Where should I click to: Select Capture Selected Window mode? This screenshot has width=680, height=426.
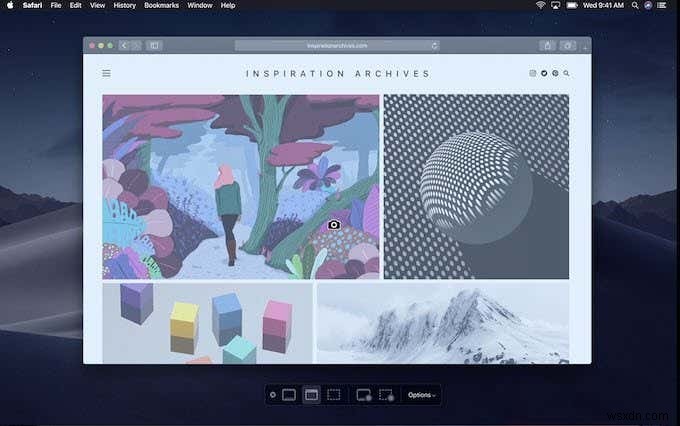pos(311,395)
